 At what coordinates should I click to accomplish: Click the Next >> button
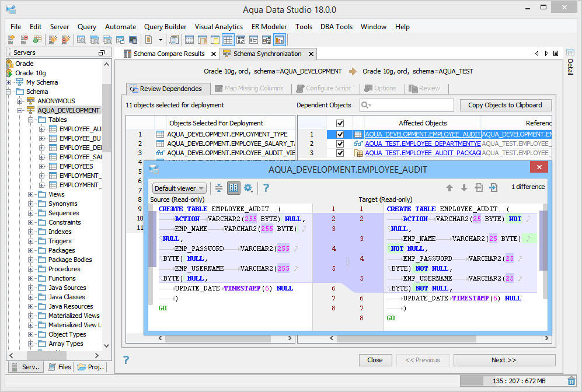[504, 360]
